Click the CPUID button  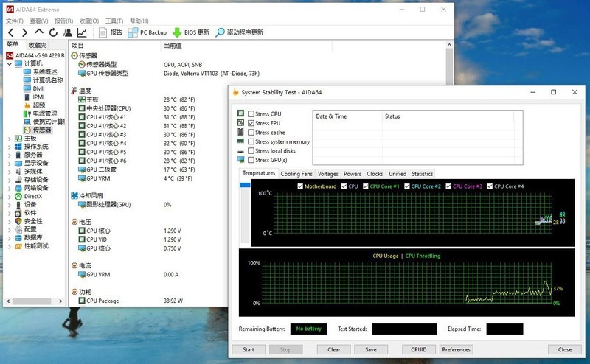(x=417, y=349)
